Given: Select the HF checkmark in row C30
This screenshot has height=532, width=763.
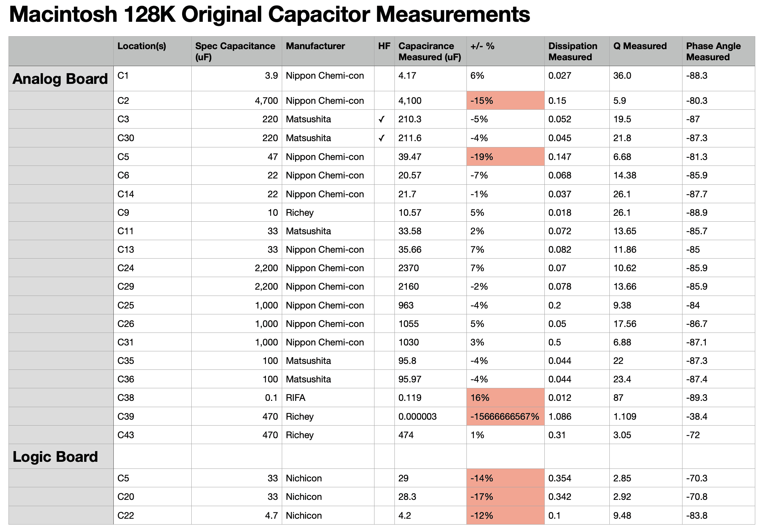Looking at the screenshot, I should (382, 138).
